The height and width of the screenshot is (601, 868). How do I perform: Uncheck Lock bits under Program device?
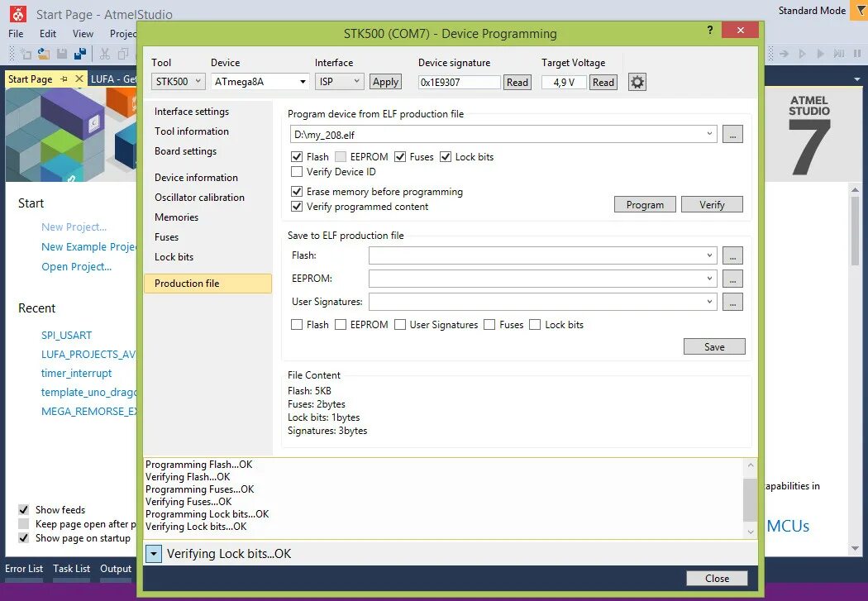point(446,156)
